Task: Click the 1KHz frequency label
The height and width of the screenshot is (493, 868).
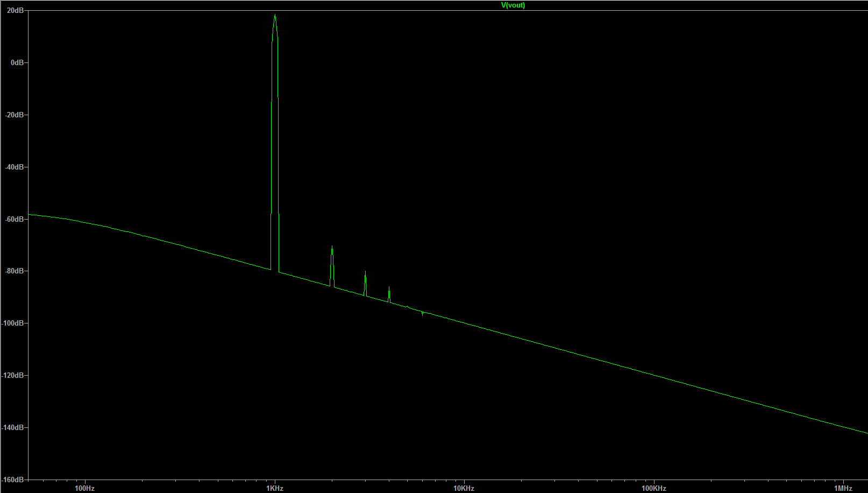Action: (x=275, y=489)
